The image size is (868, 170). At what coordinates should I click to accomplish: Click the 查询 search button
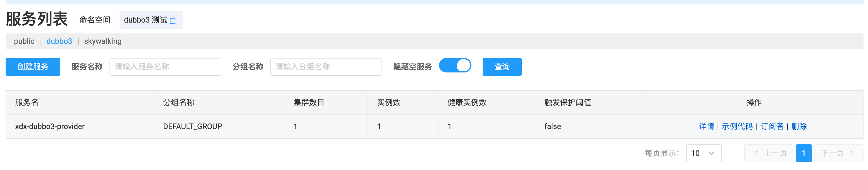coord(502,67)
